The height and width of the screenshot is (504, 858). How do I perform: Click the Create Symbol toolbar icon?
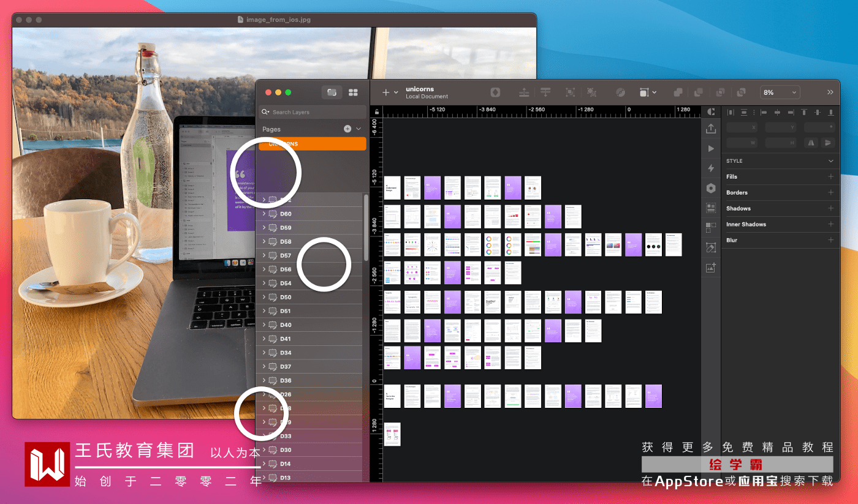[x=495, y=92]
